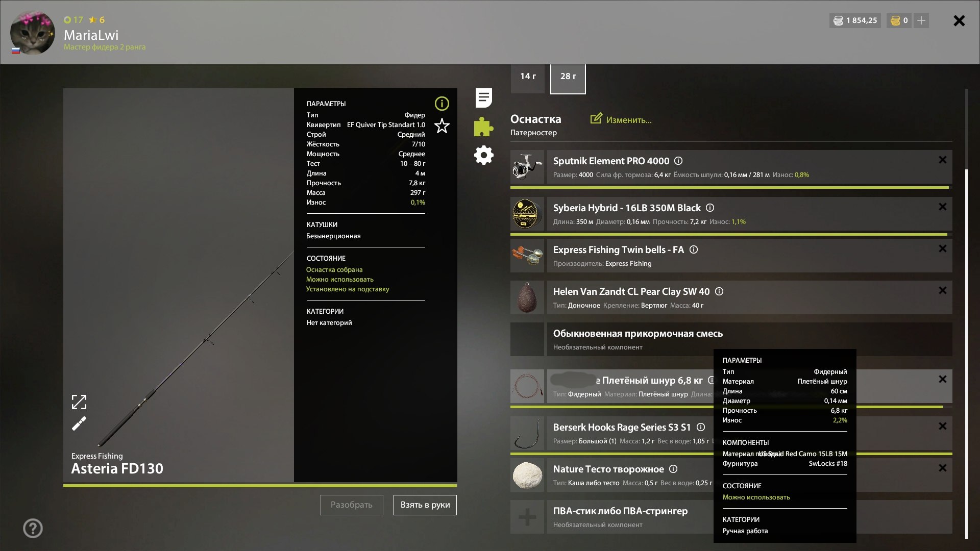The width and height of the screenshot is (980, 551).
Task: Click the pencil rename rod icon
Action: (79, 423)
